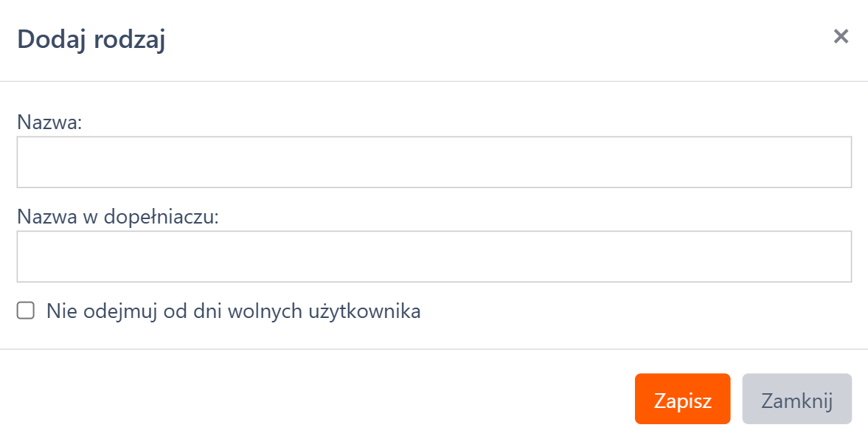Select the first input box under Nazwa
Screen dimensions: 868x436
(434, 162)
